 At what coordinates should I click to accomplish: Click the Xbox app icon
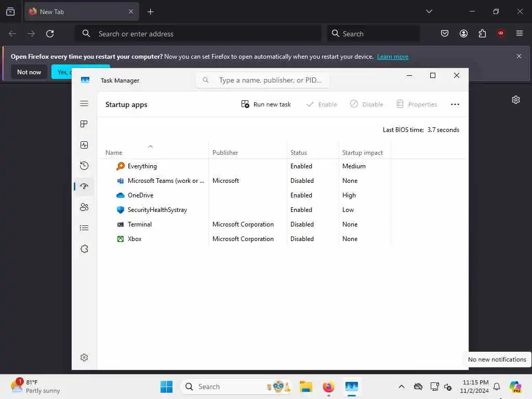point(121,239)
